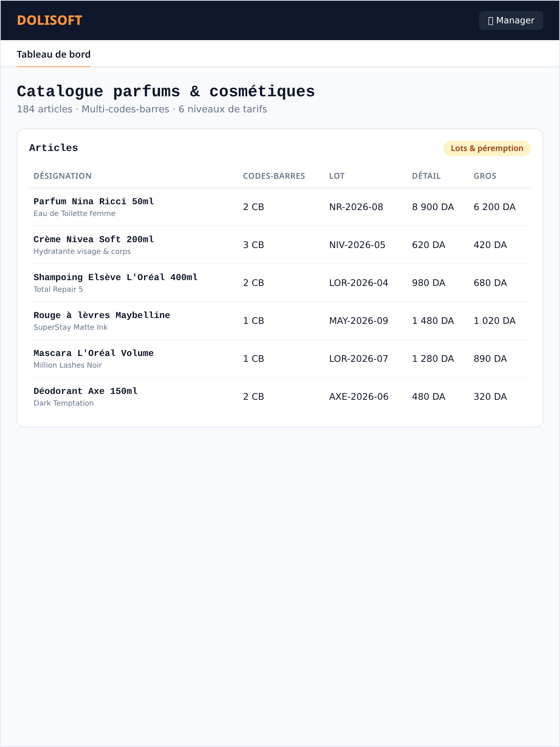Click the SuperStay Matte Ink description

coord(70,327)
